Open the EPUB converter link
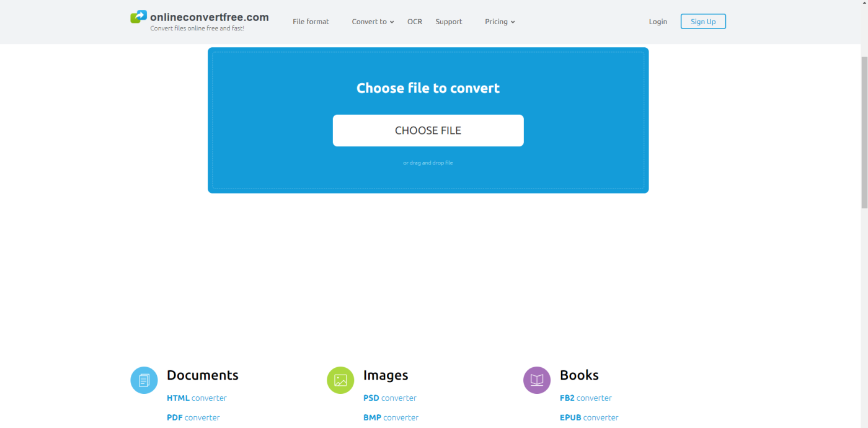Viewport: 868px width, 428px height. pos(589,417)
